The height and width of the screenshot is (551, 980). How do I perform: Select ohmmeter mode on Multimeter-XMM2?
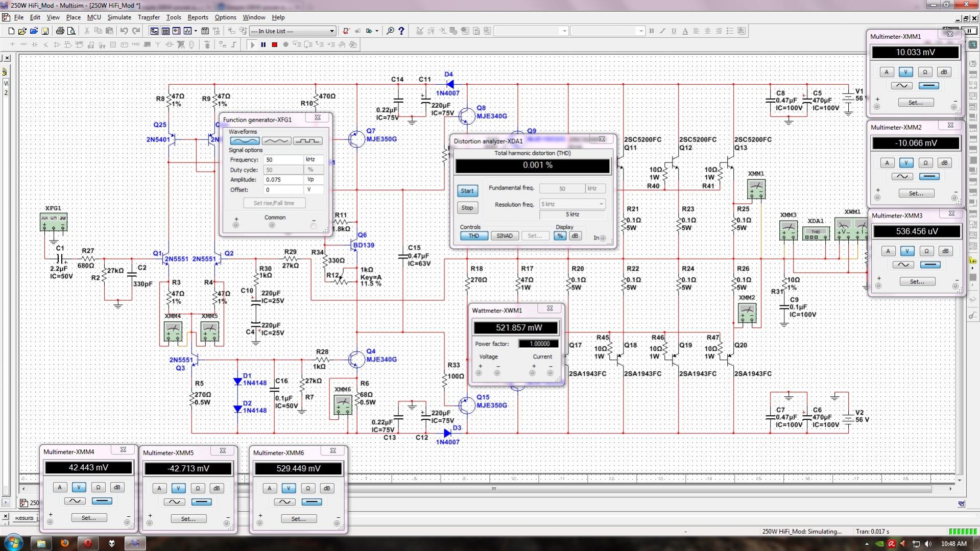925,163
